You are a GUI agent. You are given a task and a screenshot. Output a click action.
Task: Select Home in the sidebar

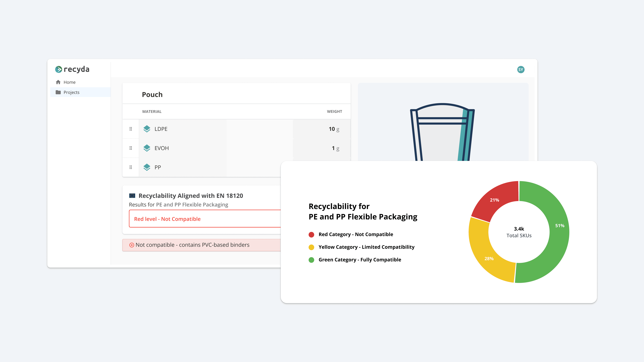pyautogui.click(x=80, y=82)
